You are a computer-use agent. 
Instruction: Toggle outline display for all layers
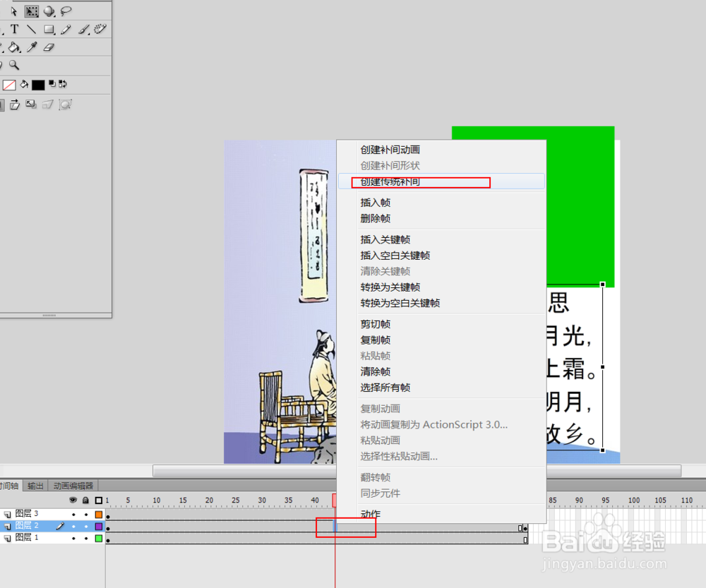click(x=99, y=500)
